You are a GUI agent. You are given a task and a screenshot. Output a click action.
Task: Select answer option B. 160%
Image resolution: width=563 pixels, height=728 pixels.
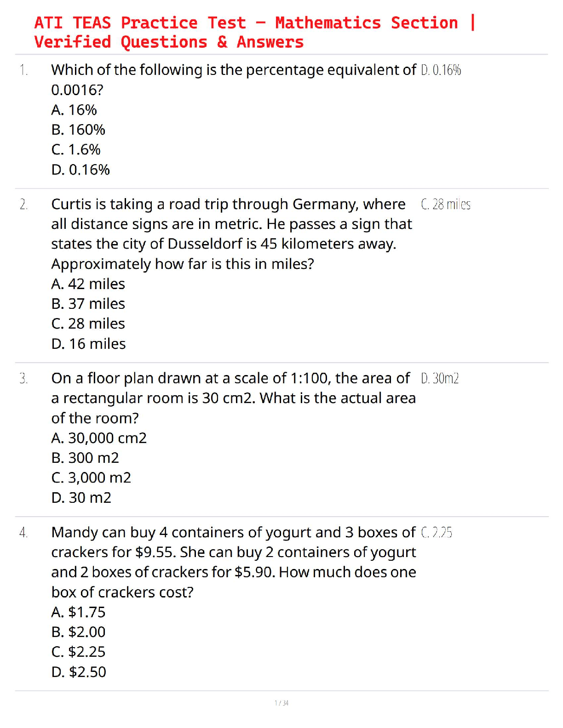point(78,130)
